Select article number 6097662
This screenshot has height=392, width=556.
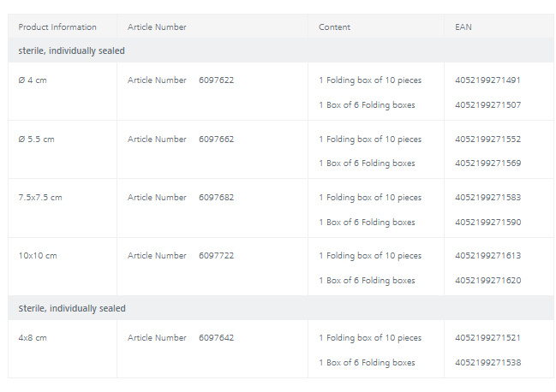pos(216,140)
